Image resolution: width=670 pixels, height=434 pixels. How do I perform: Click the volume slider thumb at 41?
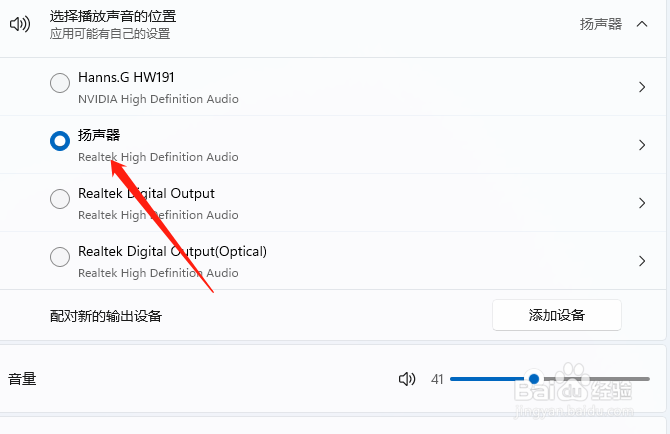pyautogui.click(x=534, y=378)
